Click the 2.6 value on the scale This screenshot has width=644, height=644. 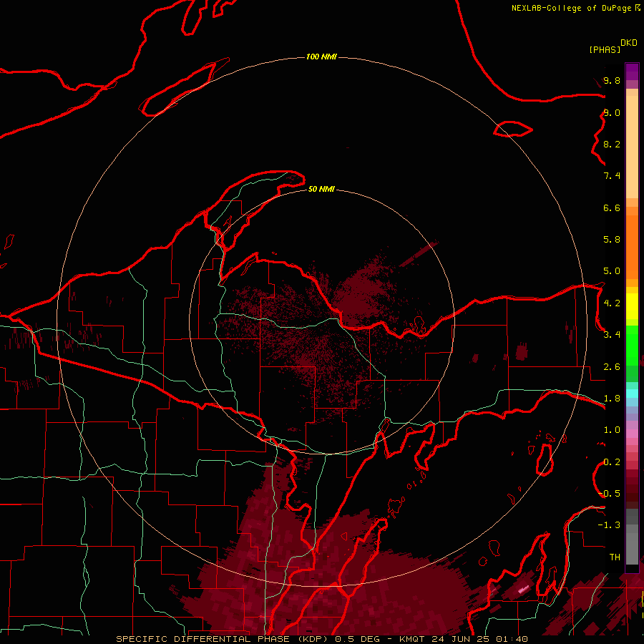[612, 366]
